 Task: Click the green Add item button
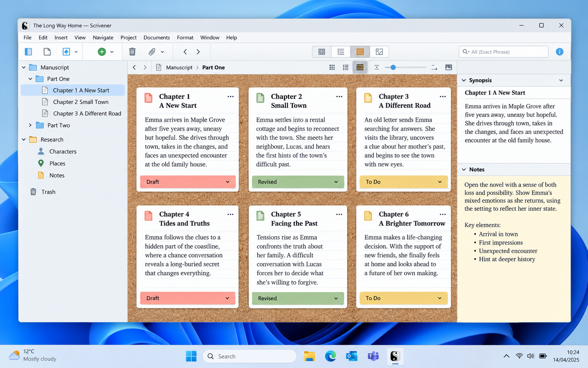(x=102, y=52)
